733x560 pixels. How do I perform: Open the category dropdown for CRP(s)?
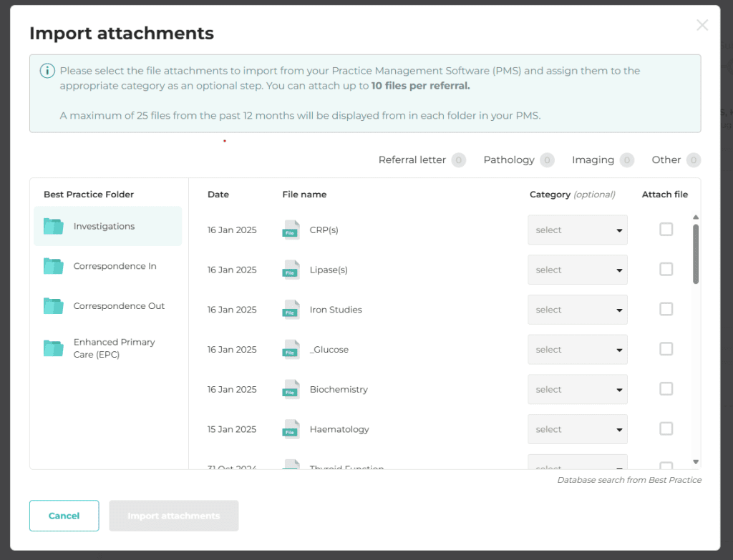click(x=577, y=230)
